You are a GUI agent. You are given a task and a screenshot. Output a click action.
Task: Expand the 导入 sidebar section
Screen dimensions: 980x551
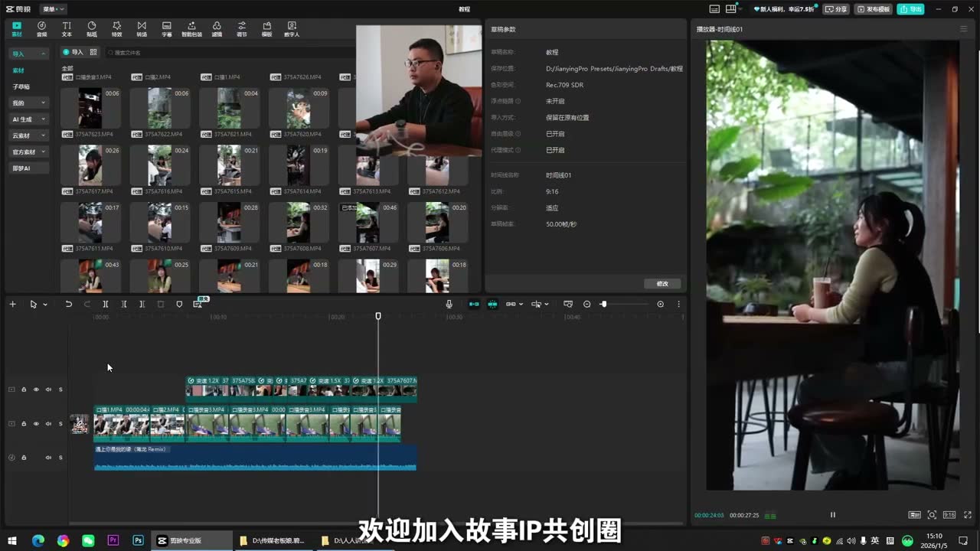[29, 54]
